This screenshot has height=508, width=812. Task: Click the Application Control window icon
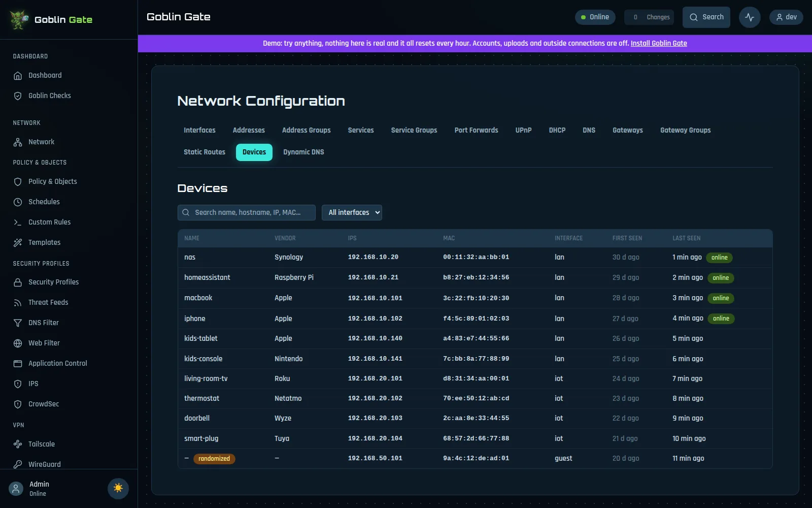(x=18, y=364)
